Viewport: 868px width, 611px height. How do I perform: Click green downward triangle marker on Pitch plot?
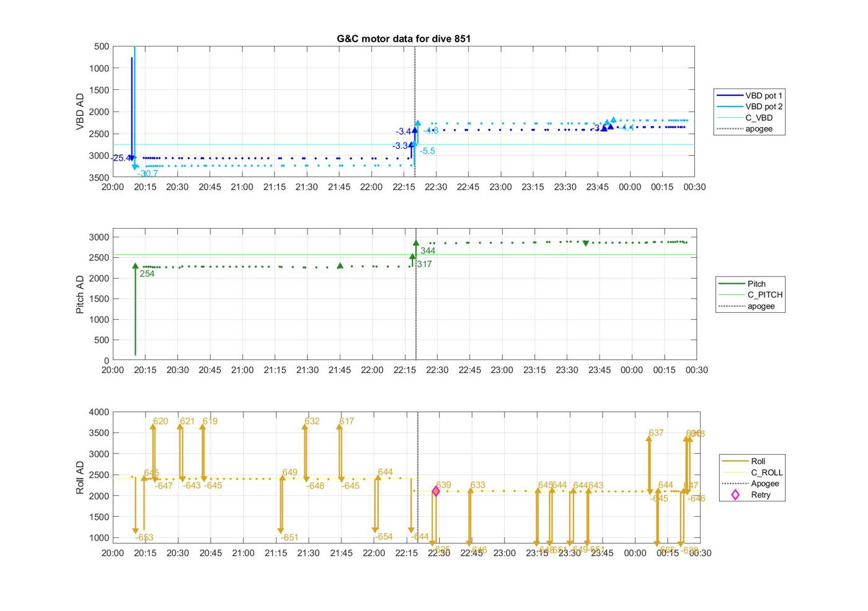(585, 244)
